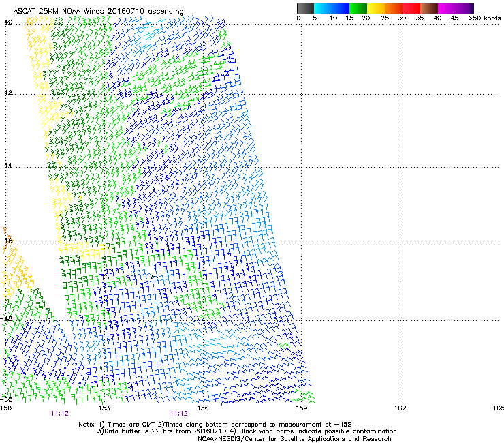Click the '>50 knots' legend label
This screenshot has height=443, width=504.
484,18
